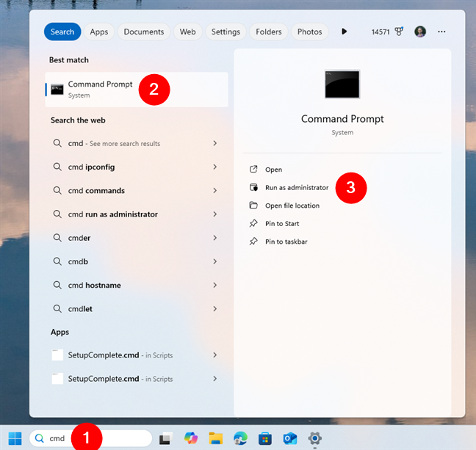Screen dimensions: 476x450
Task: Click the file icon of the first SetupComplete.cmd
Action: tap(57, 355)
